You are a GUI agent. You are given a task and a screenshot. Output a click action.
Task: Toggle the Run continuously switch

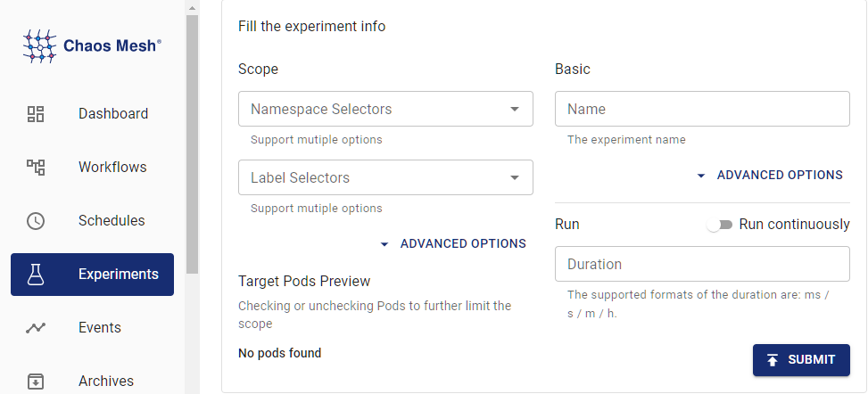pos(719,225)
